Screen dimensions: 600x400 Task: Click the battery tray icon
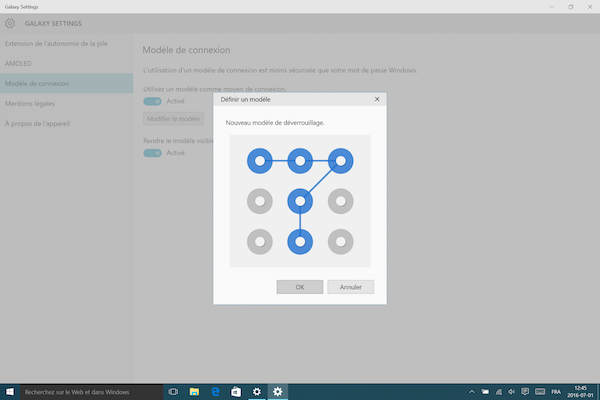(x=485, y=392)
